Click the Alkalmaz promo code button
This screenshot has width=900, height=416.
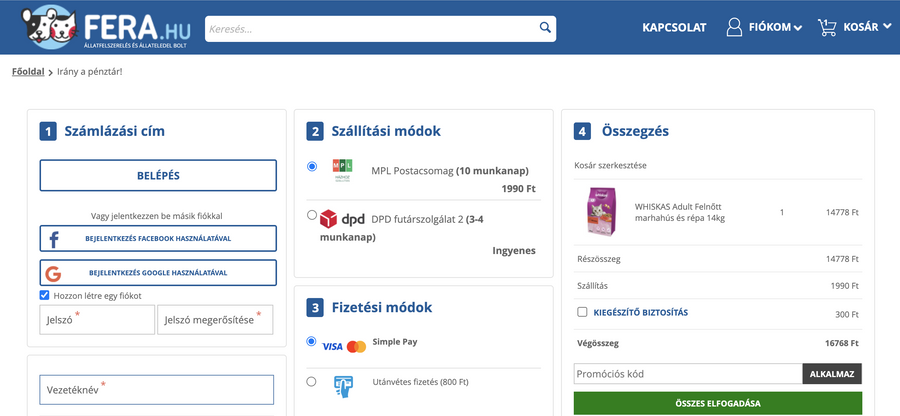click(x=831, y=374)
